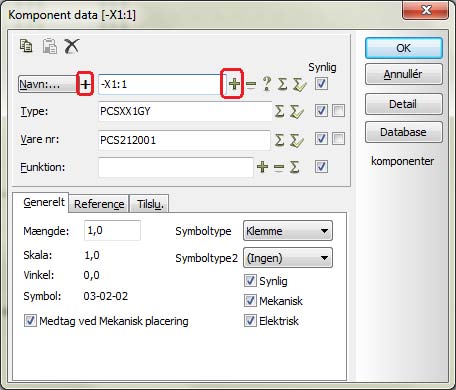Click the sigma icon in the Type row
The height and width of the screenshot is (390, 456).
pyautogui.click(x=280, y=111)
